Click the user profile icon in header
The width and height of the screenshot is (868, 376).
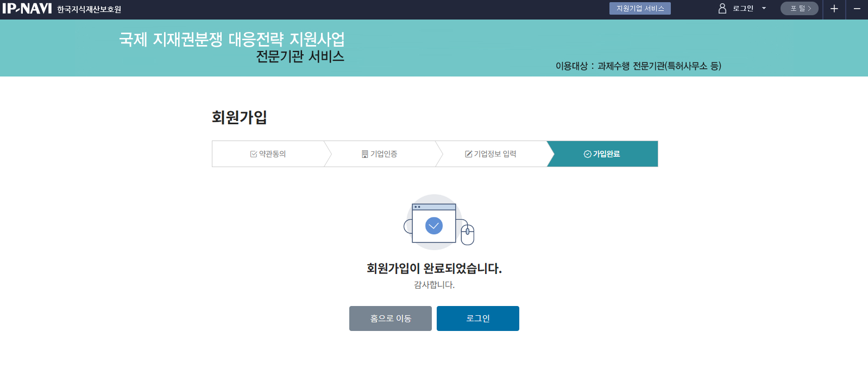tap(722, 9)
